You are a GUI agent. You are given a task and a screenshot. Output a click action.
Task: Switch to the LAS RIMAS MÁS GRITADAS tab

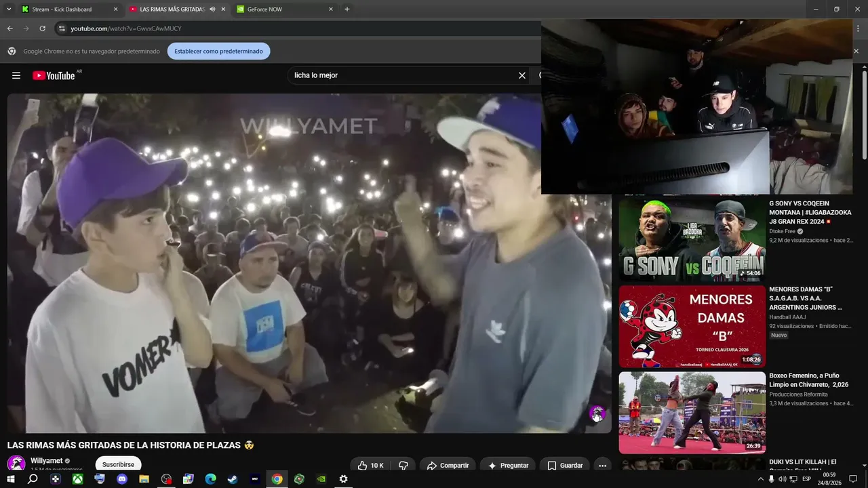(177, 9)
